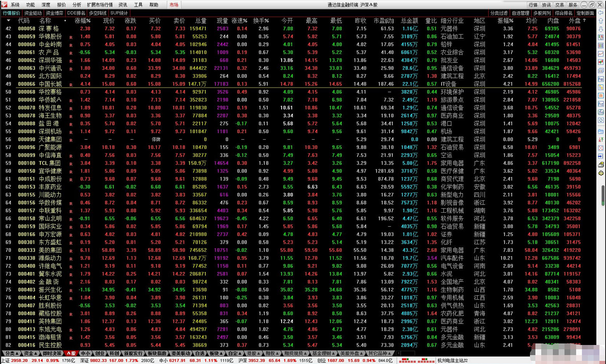Click the yellow gear settings icon in the sidebar
606x364 pixels.
[x=601, y=173]
